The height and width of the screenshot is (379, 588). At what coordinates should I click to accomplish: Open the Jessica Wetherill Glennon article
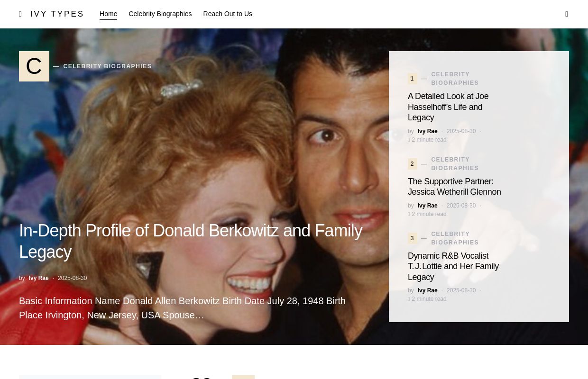click(x=454, y=187)
